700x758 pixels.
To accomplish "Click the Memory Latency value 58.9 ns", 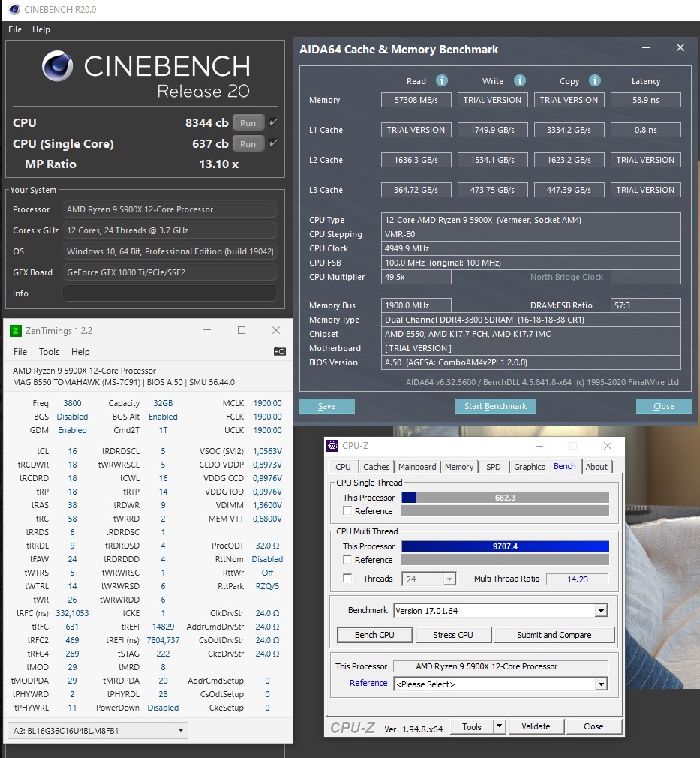I will pyautogui.click(x=646, y=100).
